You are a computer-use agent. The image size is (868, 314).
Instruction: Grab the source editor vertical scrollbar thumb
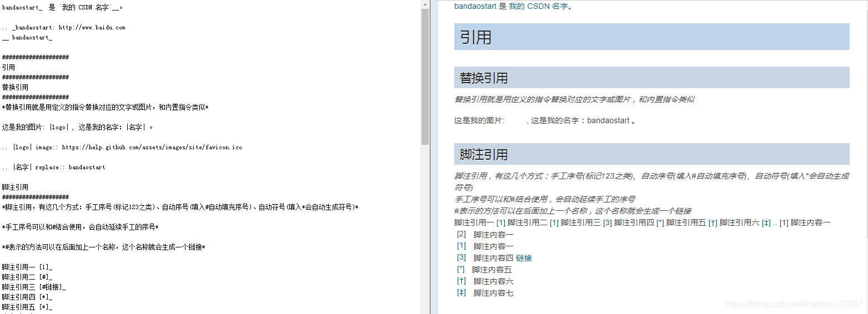(x=425, y=77)
